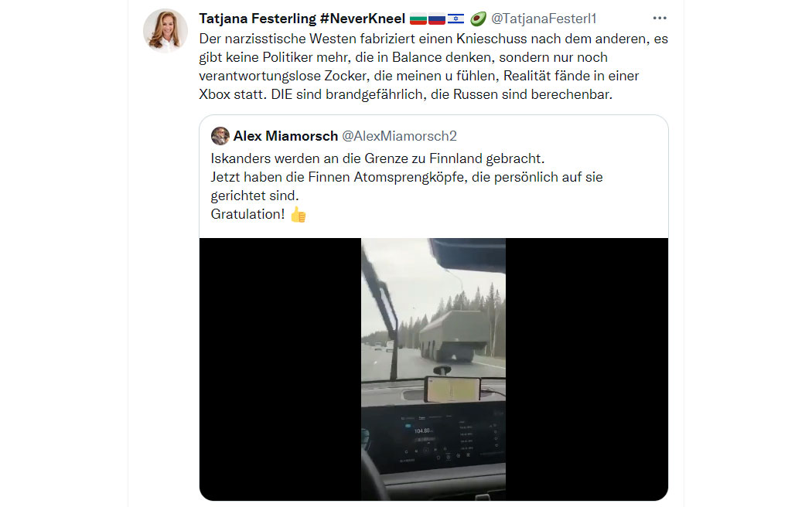This screenshot has height=507, width=812.
Task: Click the Alex Miamorsch display name
Action: pos(285,136)
